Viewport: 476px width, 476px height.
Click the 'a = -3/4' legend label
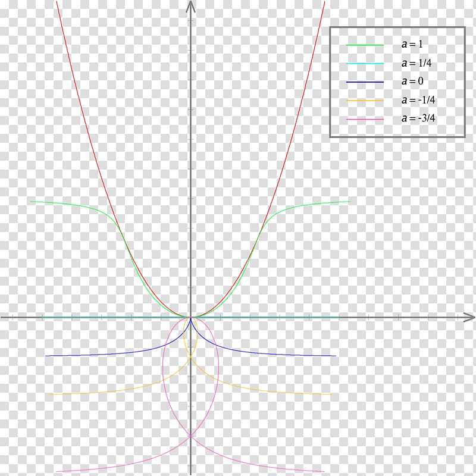(x=418, y=118)
